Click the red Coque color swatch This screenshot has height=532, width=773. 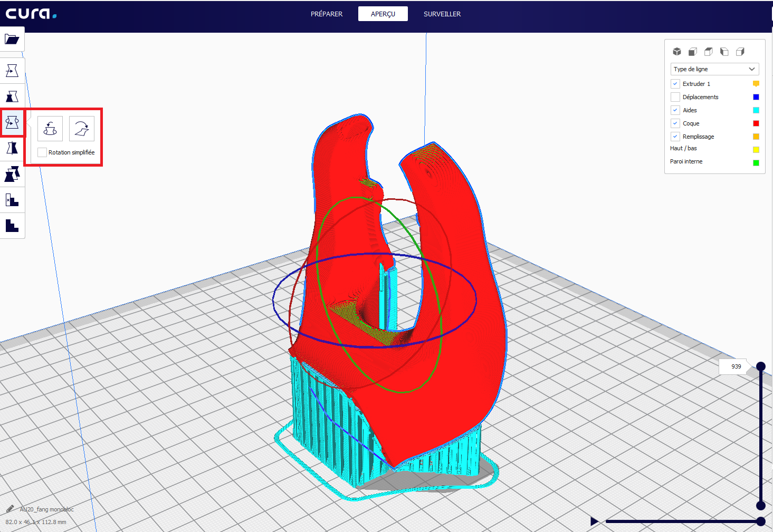coord(756,123)
